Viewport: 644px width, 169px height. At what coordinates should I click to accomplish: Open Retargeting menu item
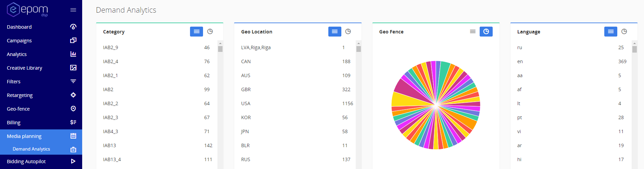[x=41, y=95]
